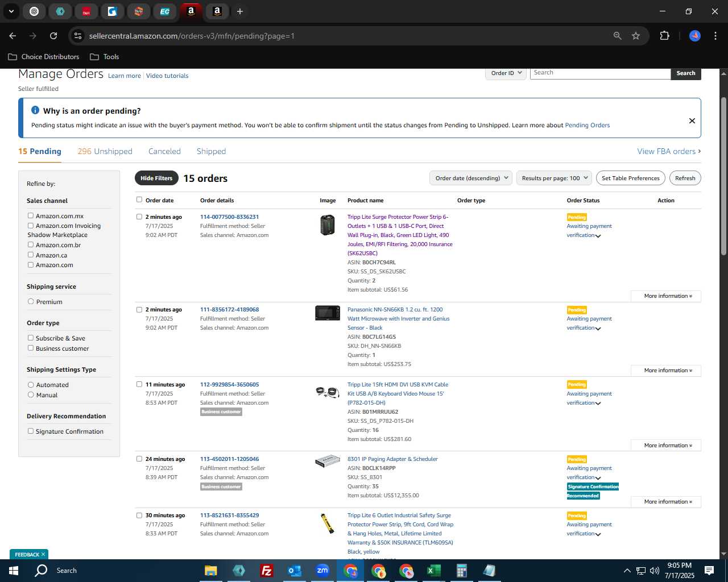Image resolution: width=728 pixels, height=582 pixels.
Task: Dismiss the pending order info banner
Action: pos(692,120)
